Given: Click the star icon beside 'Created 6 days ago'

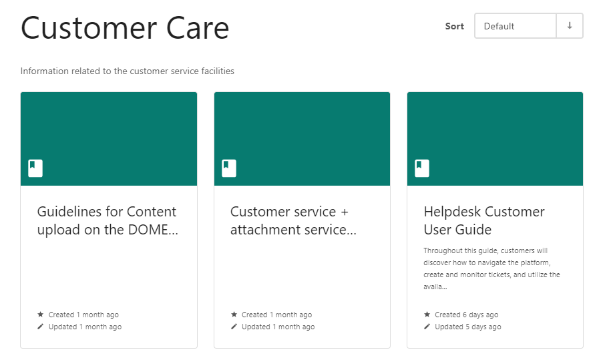Looking at the screenshot, I should (427, 315).
